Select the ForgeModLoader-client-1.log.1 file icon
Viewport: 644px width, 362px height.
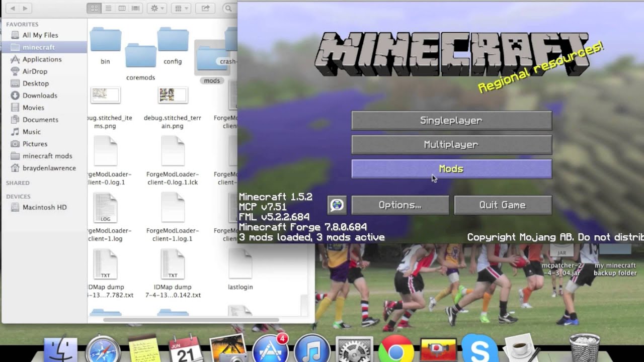pos(173,207)
